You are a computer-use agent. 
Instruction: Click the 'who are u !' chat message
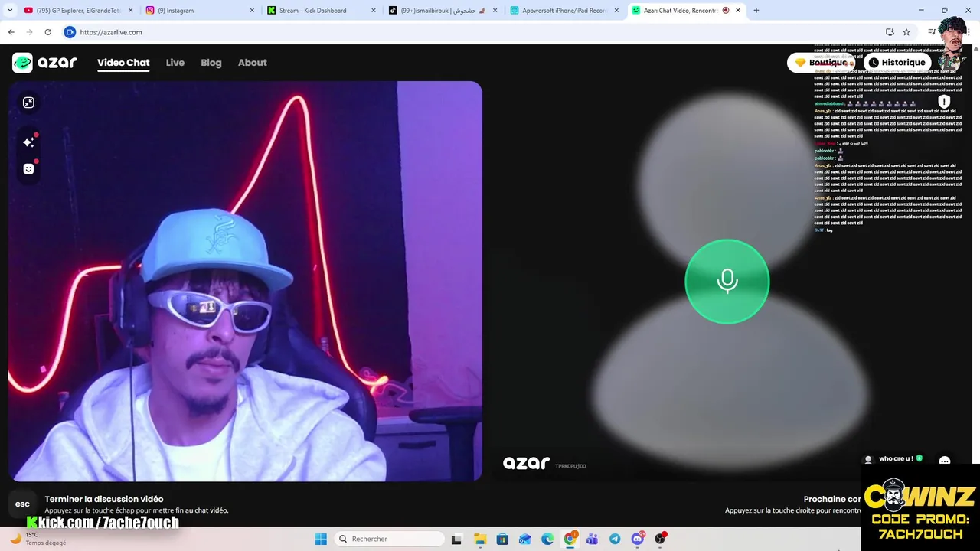(x=896, y=459)
